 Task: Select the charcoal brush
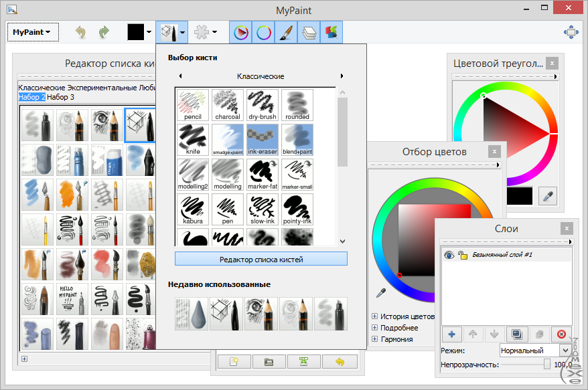pyautogui.click(x=228, y=105)
